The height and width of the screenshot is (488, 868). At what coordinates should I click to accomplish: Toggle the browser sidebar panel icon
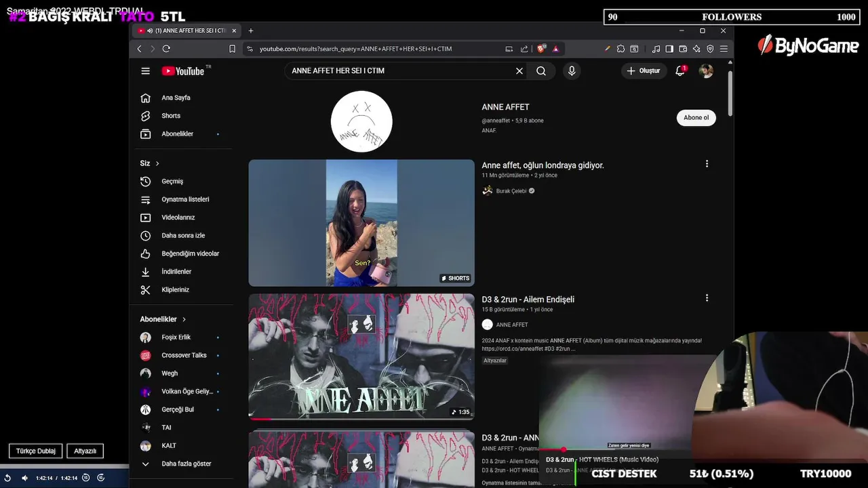tap(669, 49)
